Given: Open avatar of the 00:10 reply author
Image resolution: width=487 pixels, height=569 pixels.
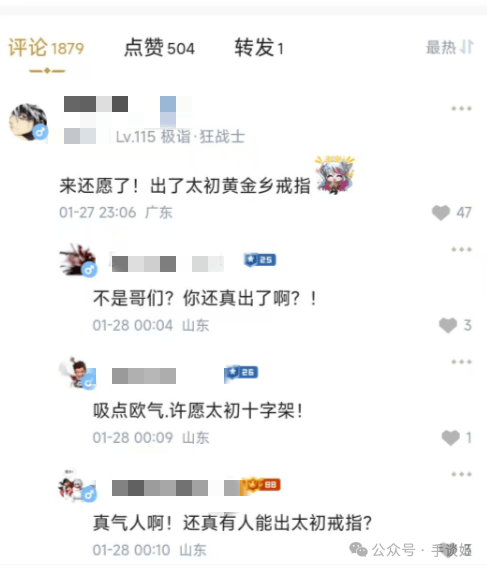Looking at the screenshot, I should (x=78, y=486).
